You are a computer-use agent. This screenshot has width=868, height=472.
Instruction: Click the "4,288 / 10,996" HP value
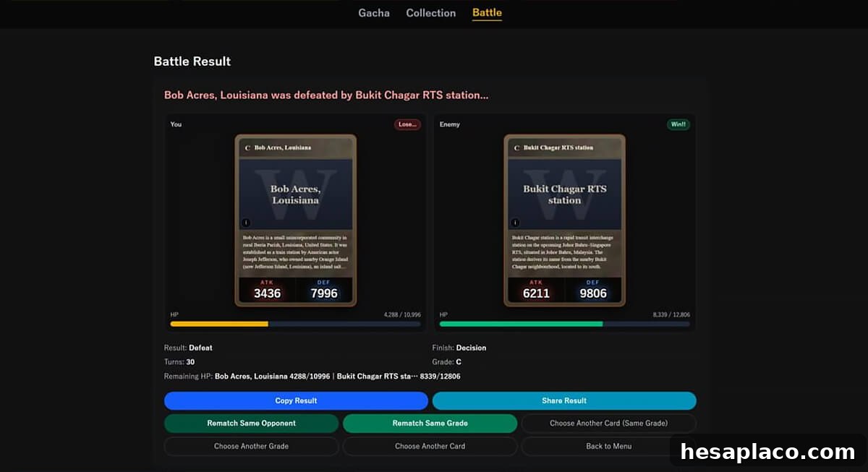402,315
